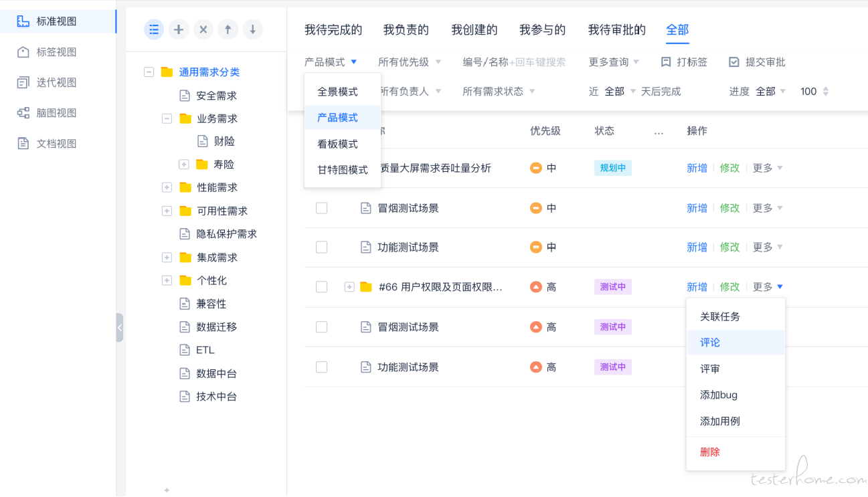
Task: Click the move-down arrow icon
Action: [252, 29]
